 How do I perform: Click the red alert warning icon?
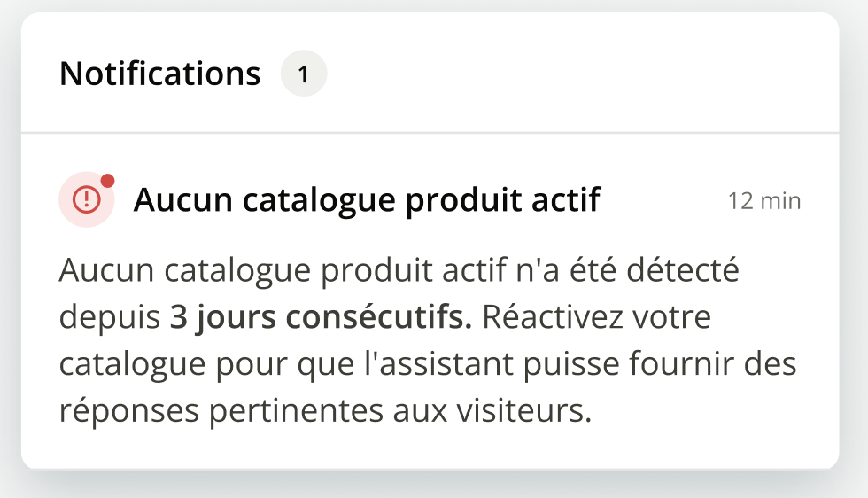pyautogui.click(x=87, y=199)
